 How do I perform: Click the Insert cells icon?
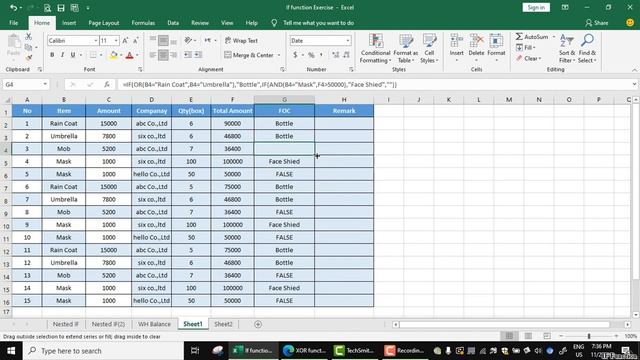coord(456,41)
